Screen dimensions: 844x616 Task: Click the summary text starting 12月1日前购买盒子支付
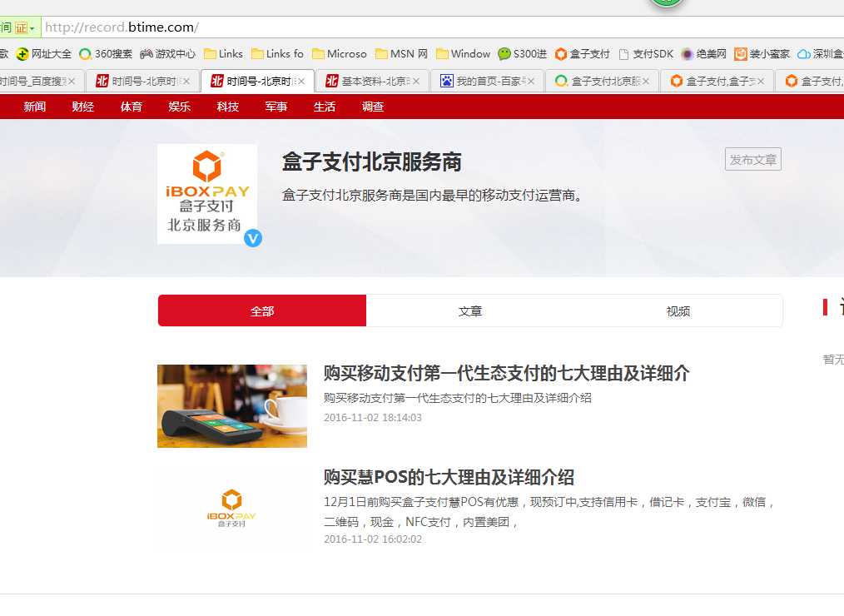(x=549, y=512)
